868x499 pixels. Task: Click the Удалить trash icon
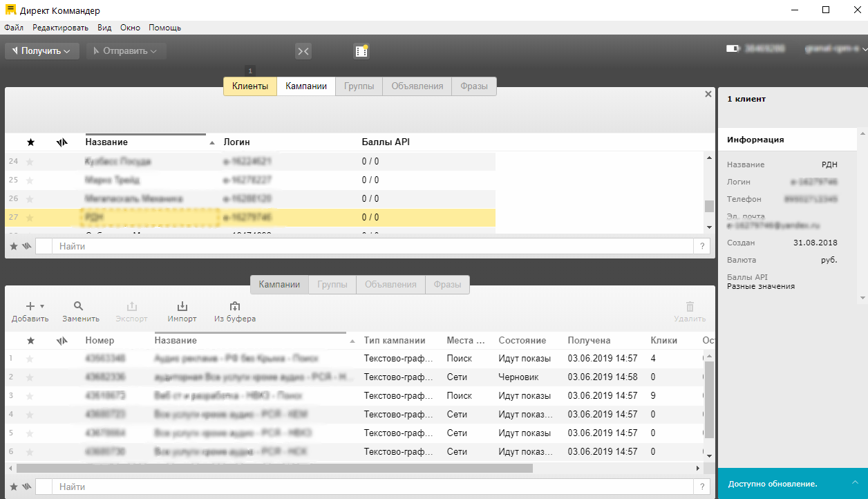[690, 305]
